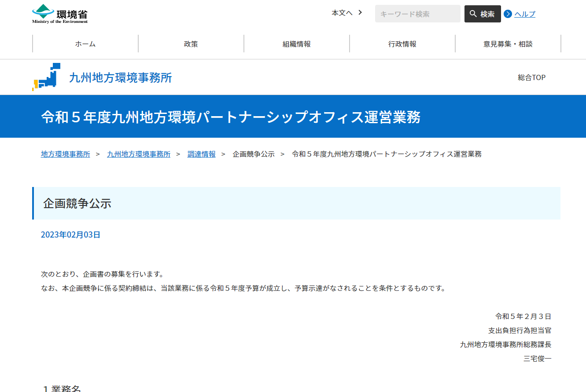Open the 行政情報 menu
The width and height of the screenshot is (586, 392).
[402, 44]
